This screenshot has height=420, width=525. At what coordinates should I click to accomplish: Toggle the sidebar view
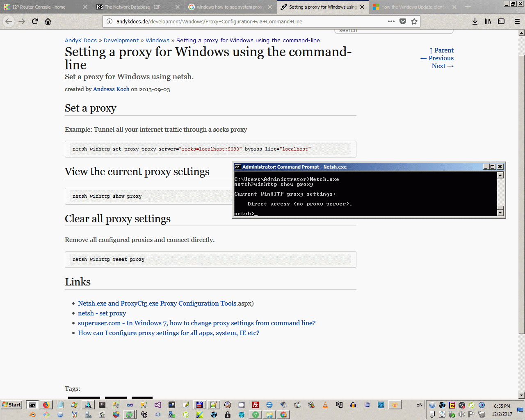[501, 21]
